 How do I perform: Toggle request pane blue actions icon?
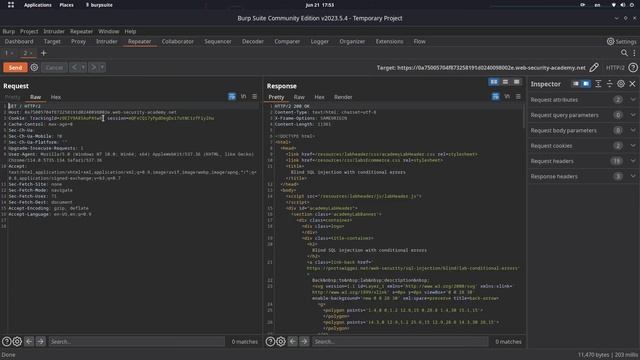click(232, 97)
